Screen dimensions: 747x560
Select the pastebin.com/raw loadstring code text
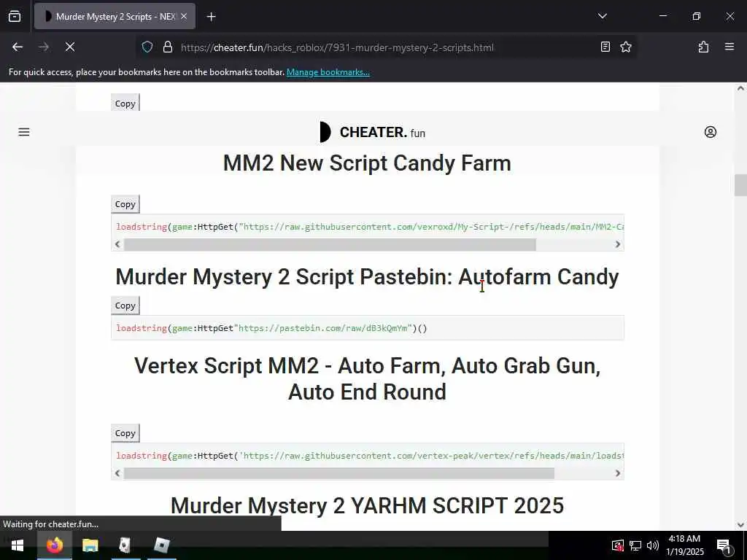click(x=271, y=328)
